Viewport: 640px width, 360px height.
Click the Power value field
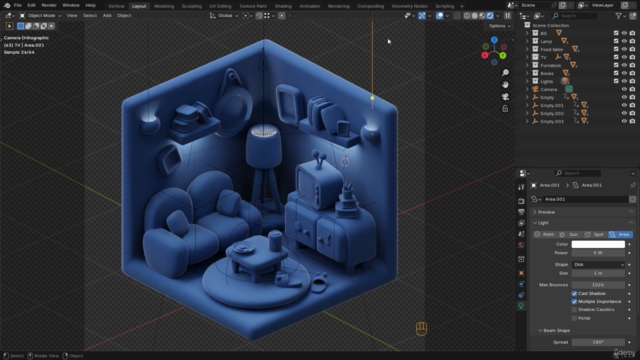(598, 253)
